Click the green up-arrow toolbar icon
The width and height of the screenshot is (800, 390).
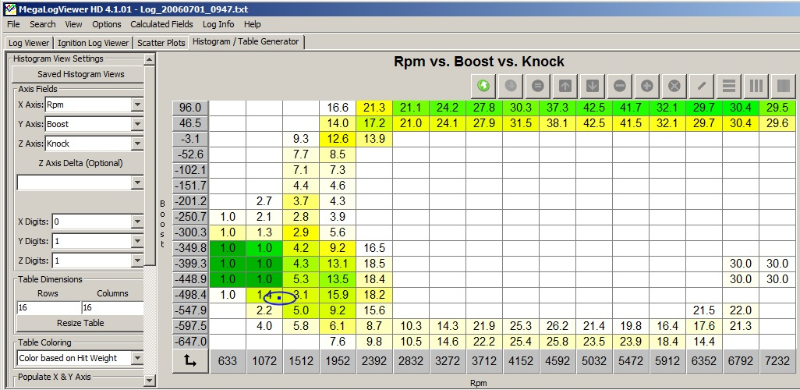pos(483,86)
